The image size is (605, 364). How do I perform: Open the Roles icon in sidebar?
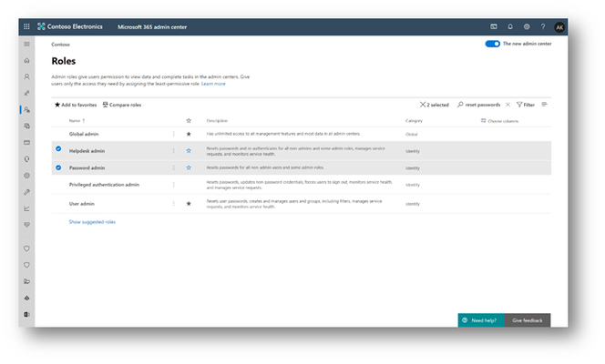(26, 110)
